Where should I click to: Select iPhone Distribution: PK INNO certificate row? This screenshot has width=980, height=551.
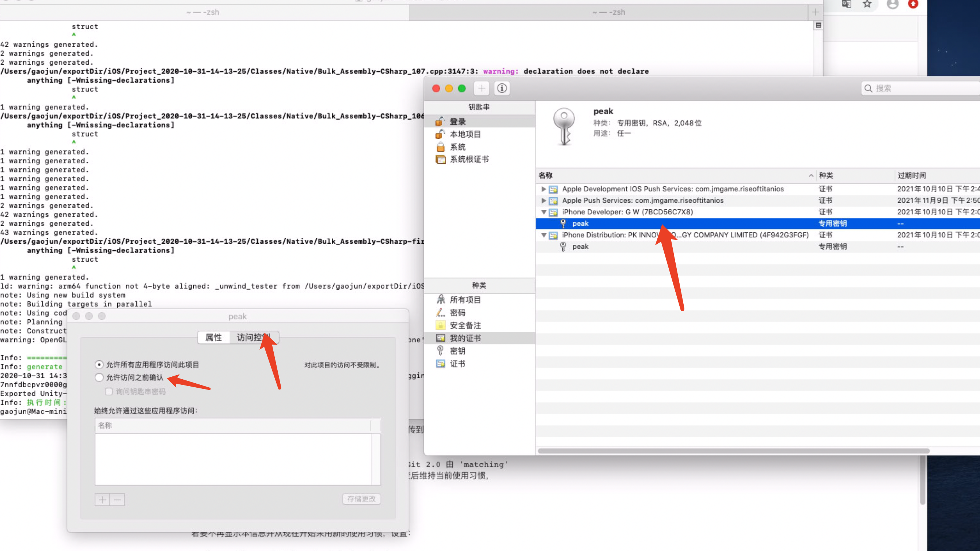pos(758,235)
